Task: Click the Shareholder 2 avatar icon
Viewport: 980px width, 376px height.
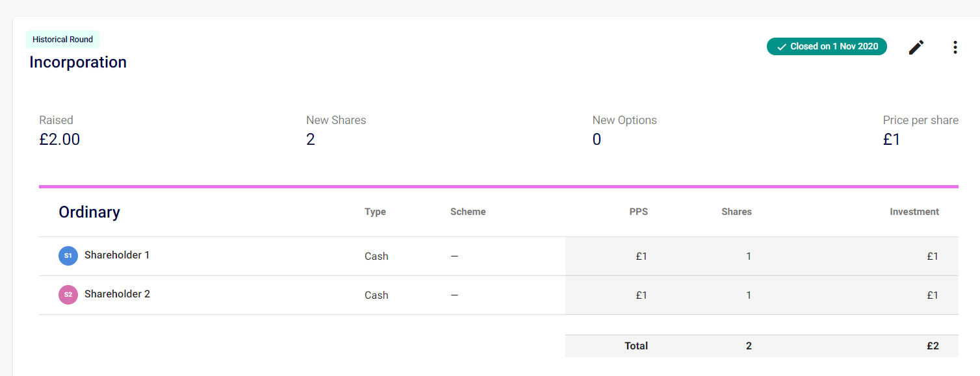Action: [x=68, y=295]
